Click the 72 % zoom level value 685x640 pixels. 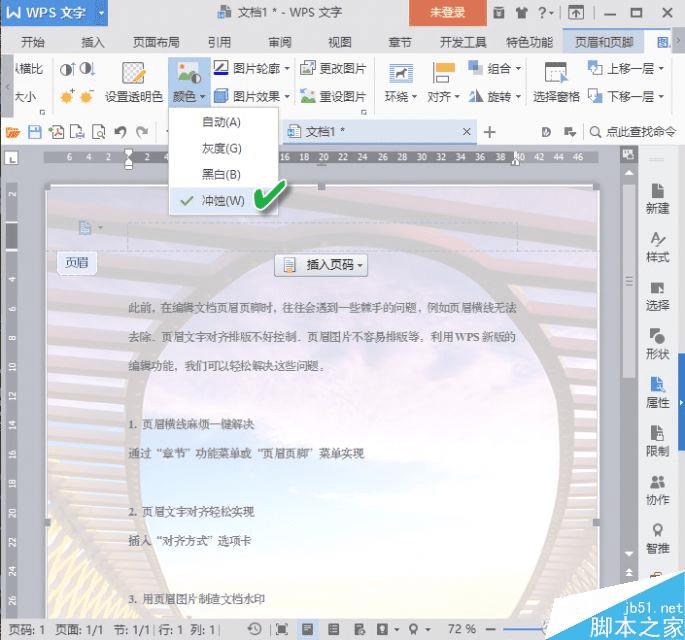point(462,629)
